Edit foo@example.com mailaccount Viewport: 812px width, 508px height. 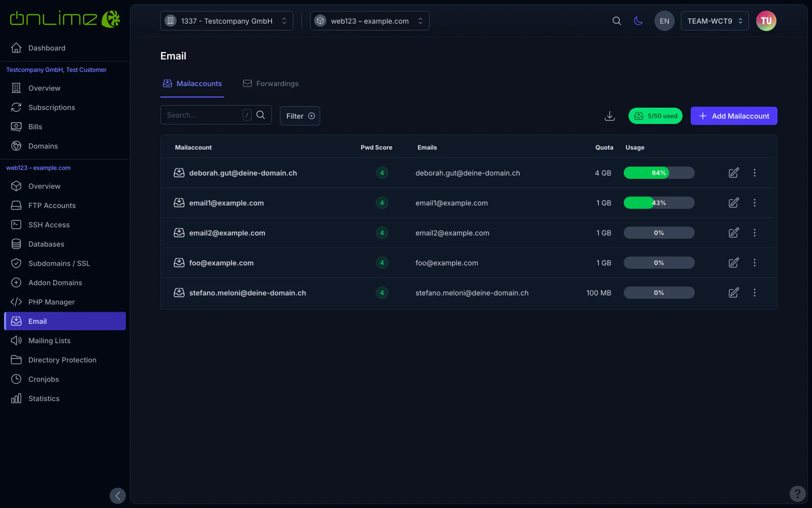[x=734, y=263]
